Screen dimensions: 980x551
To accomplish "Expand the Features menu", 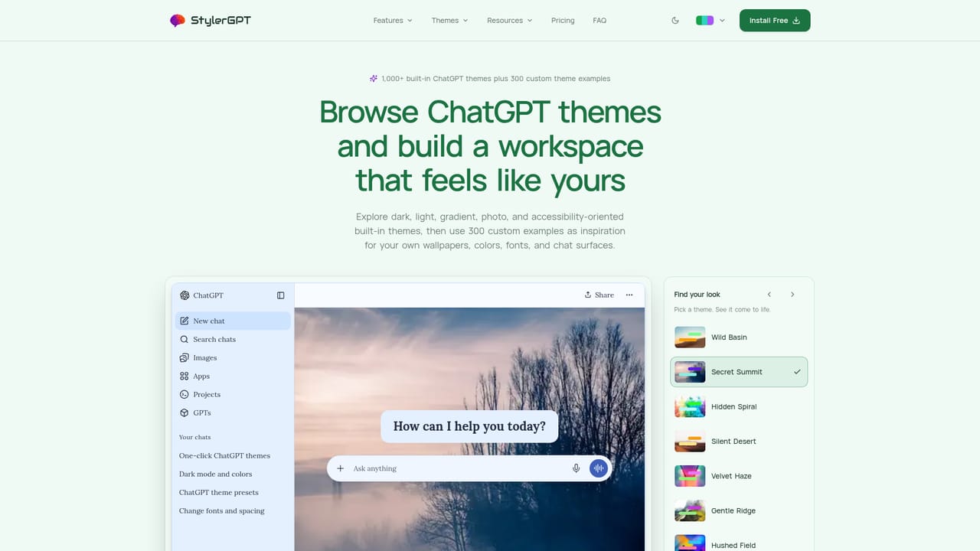I will (x=393, y=21).
